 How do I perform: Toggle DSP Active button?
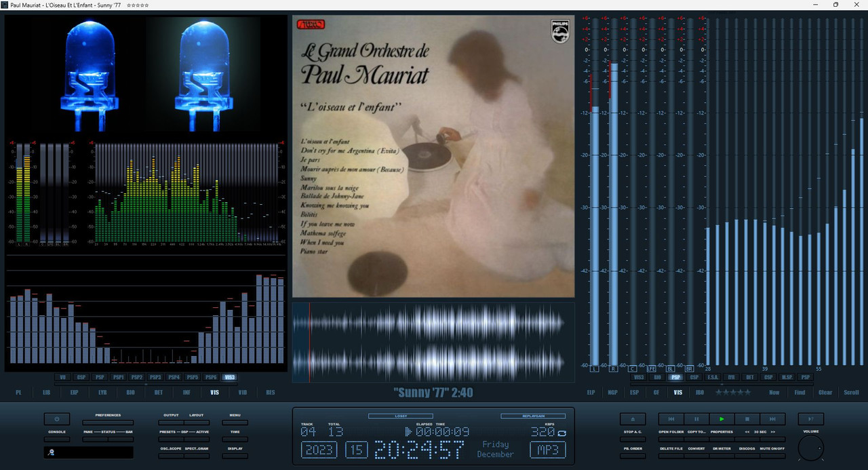(x=197, y=439)
